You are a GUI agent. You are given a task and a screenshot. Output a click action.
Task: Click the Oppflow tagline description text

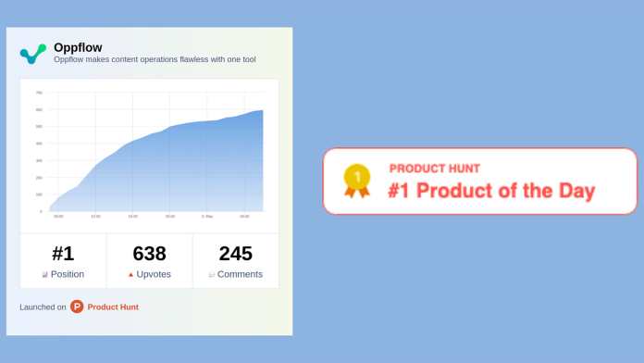(x=155, y=59)
